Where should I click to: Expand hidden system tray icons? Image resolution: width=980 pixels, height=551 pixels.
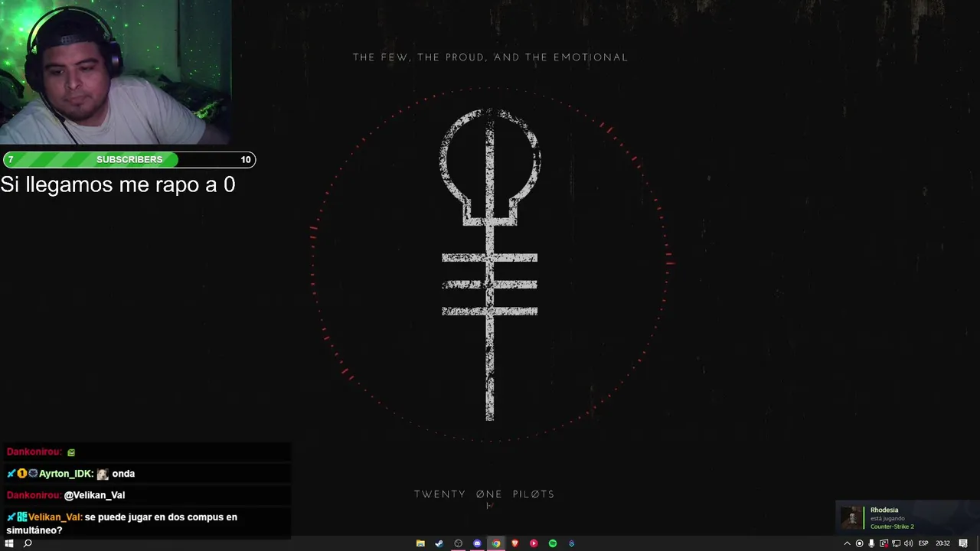847,543
